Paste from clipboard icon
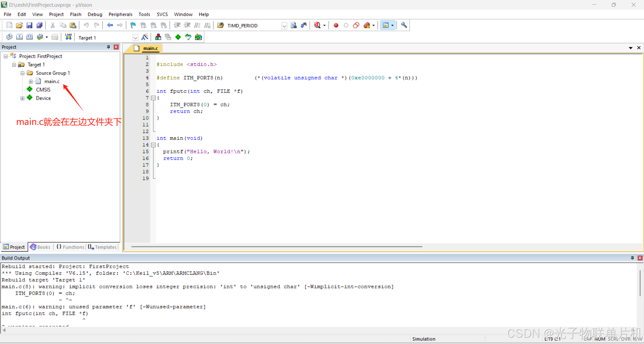Viewport: 644px width, 344px height. tap(73, 25)
